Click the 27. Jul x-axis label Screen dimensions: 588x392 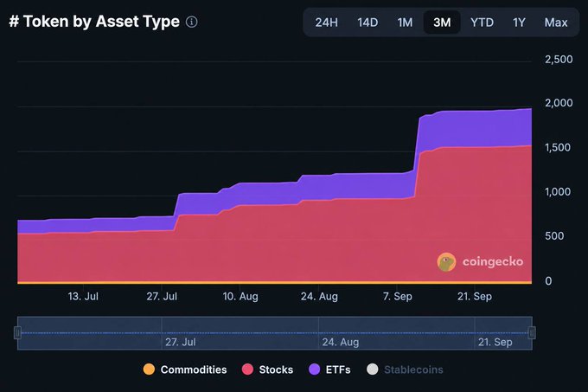coord(162,296)
